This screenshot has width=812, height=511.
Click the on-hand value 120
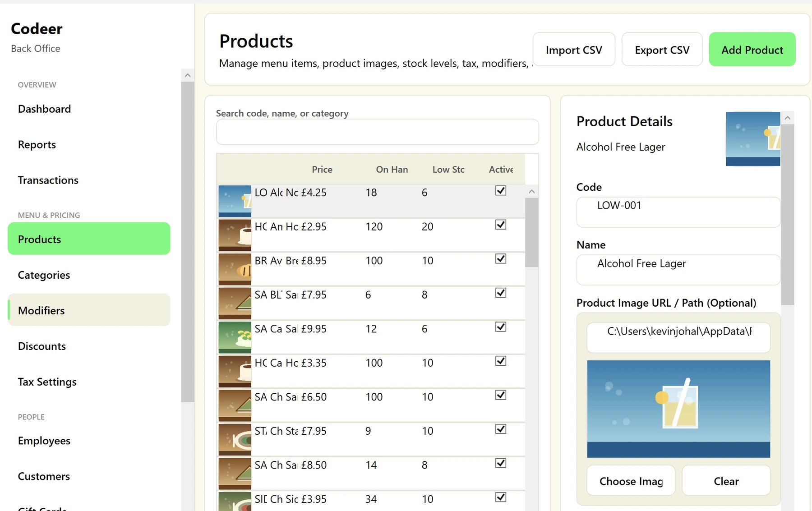(374, 226)
